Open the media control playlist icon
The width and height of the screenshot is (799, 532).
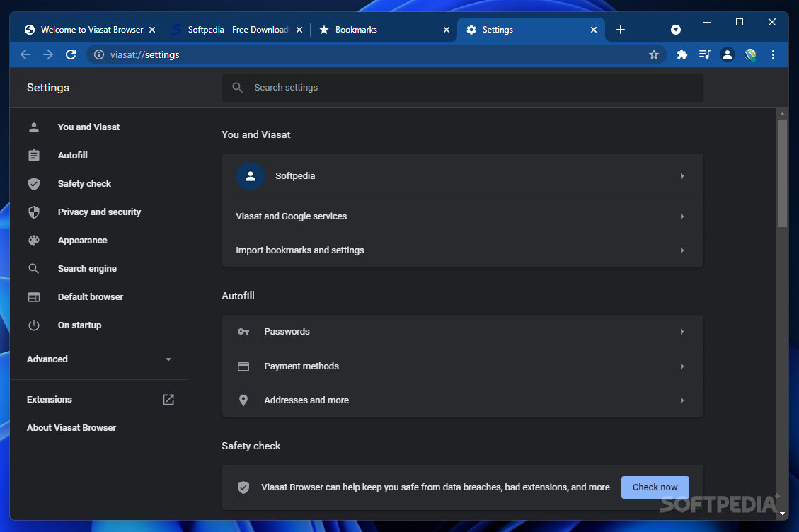click(704, 54)
